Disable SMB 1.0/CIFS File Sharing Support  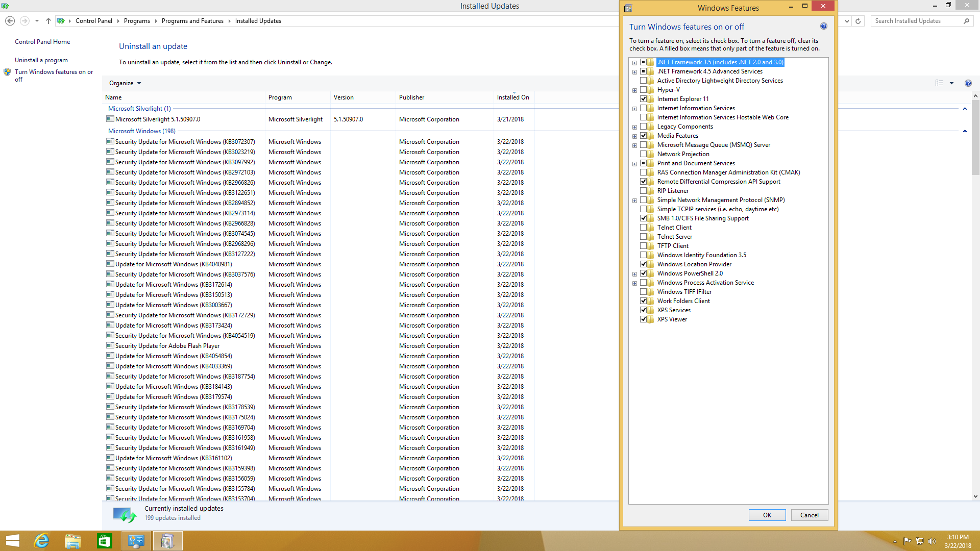point(644,218)
